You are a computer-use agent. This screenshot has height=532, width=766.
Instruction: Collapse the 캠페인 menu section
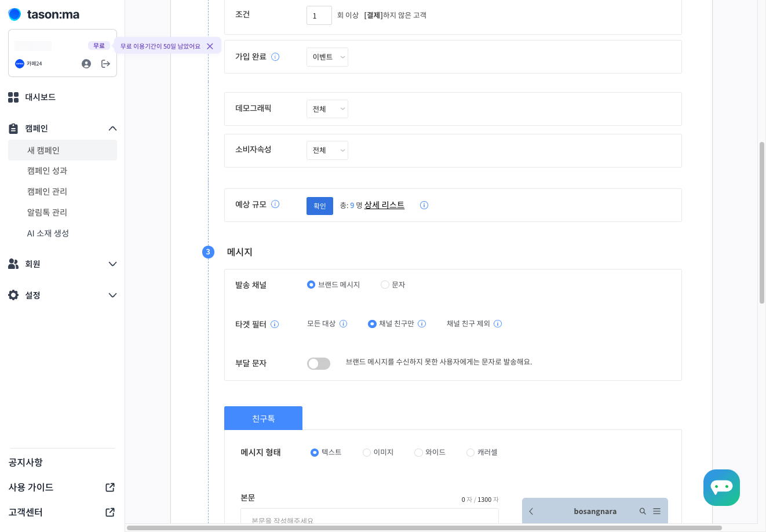pyautogui.click(x=112, y=129)
